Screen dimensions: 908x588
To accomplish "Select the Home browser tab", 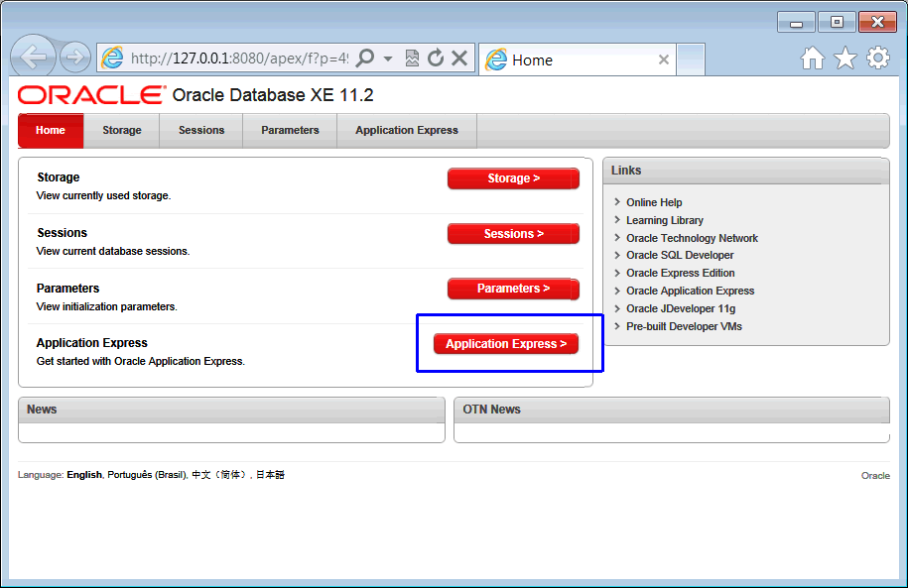I will 577,59.
